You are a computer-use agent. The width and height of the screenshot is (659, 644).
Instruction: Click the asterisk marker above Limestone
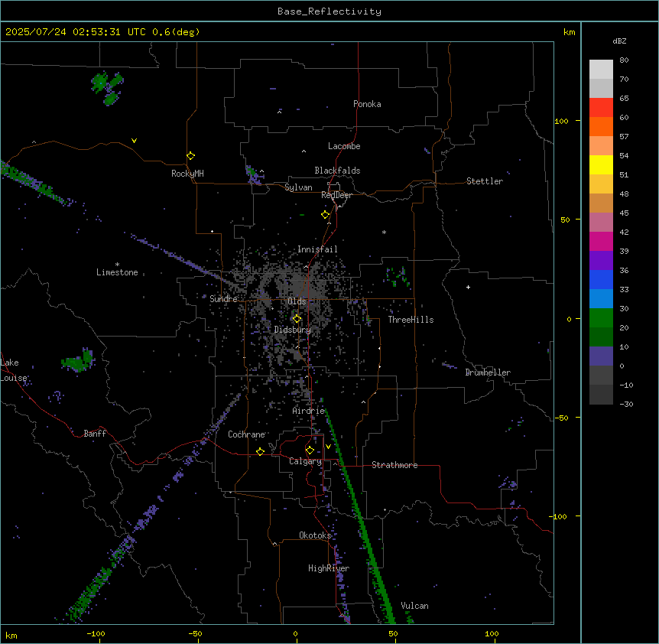point(117,265)
